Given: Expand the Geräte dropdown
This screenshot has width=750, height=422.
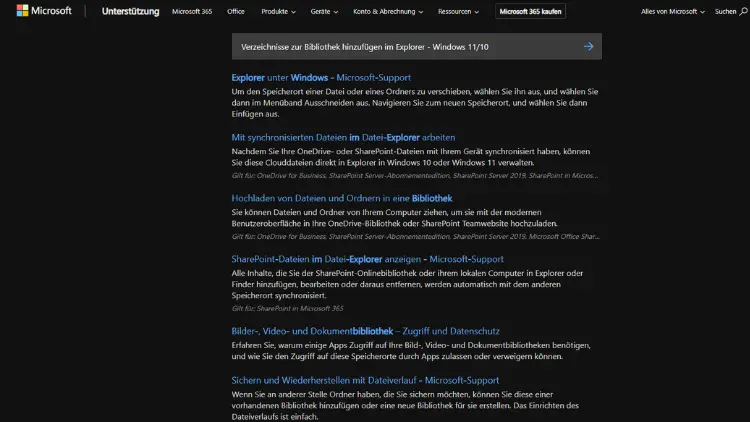Looking at the screenshot, I should (324, 11).
